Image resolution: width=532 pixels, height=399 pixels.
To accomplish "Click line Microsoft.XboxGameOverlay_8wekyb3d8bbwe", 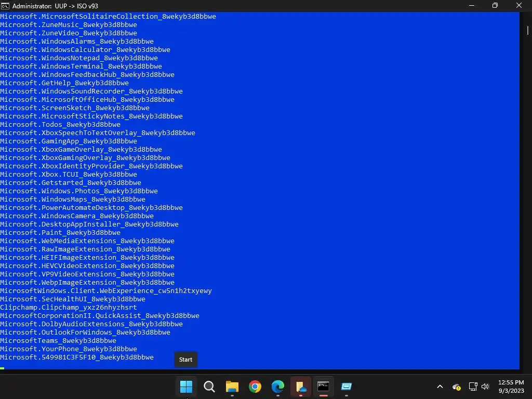I will click(x=81, y=149).
